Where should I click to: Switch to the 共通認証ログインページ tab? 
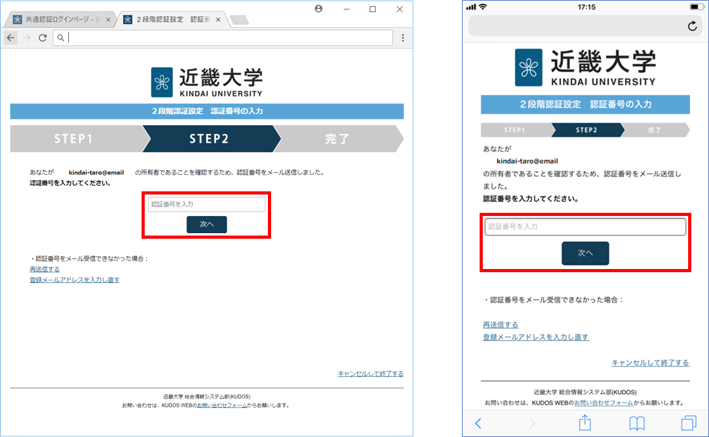click(62, 19)
